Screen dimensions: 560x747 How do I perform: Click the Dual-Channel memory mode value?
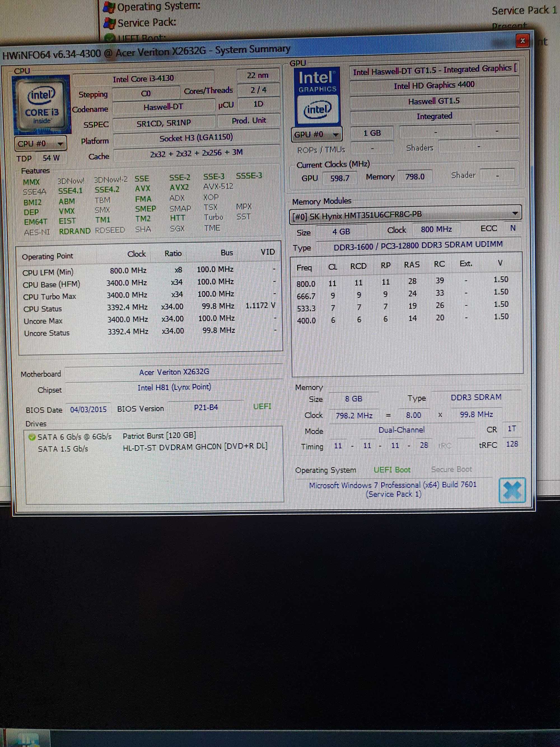[401, 430]
